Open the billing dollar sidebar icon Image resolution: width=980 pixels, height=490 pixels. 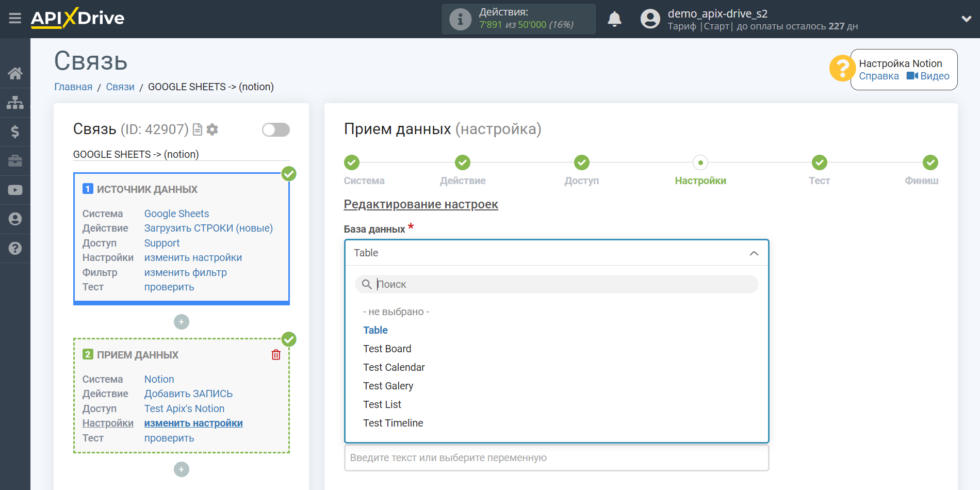[15, 132]
